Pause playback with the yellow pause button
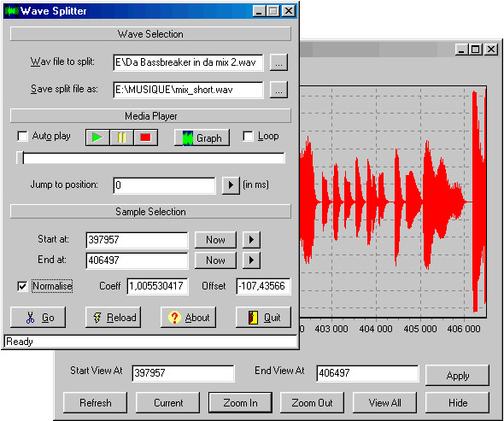This screenshot has width=504, height=421. pyautogui.click(x=121, y=137)
